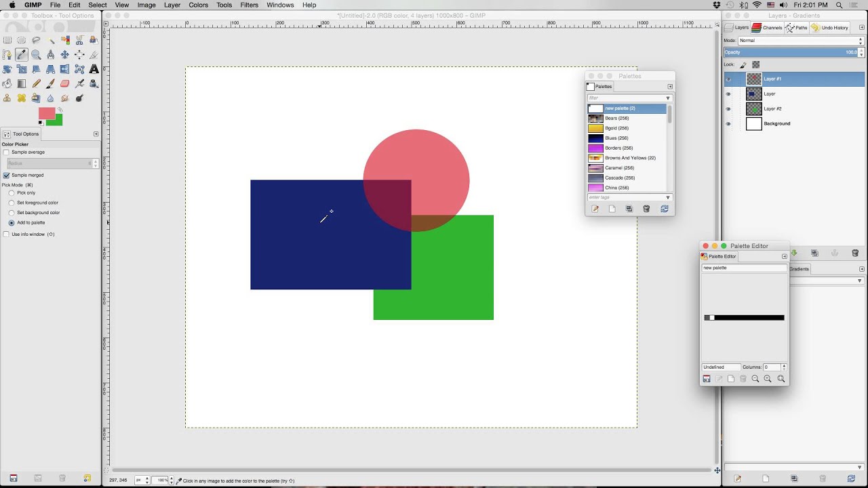Toggle Sample merged checkbox
This screenshot has width=868, height=488.
tap(6, 176)
